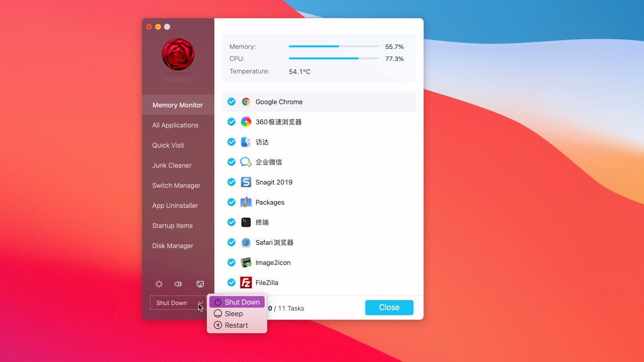Screen dimensions: 644x362
Task: Click the Memory usage progress bar
Action: coord(334,46)
